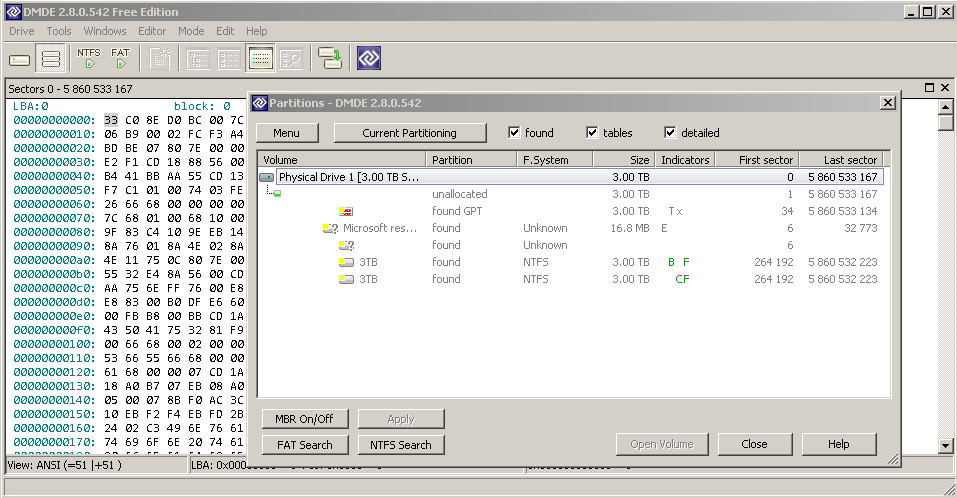
Task: Select the Microsoft res... volume row
Action: tap(571, 228)
